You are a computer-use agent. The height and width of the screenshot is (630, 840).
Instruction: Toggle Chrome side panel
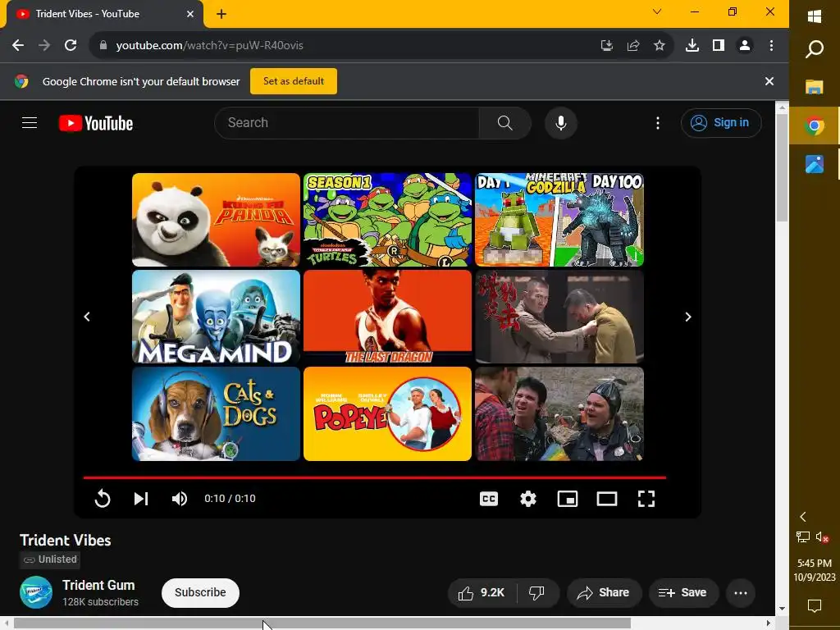tap(719, 46)
